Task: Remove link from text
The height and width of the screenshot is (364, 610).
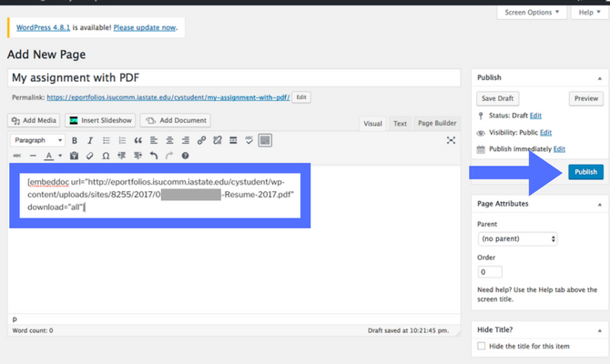Action: point(218,140)
